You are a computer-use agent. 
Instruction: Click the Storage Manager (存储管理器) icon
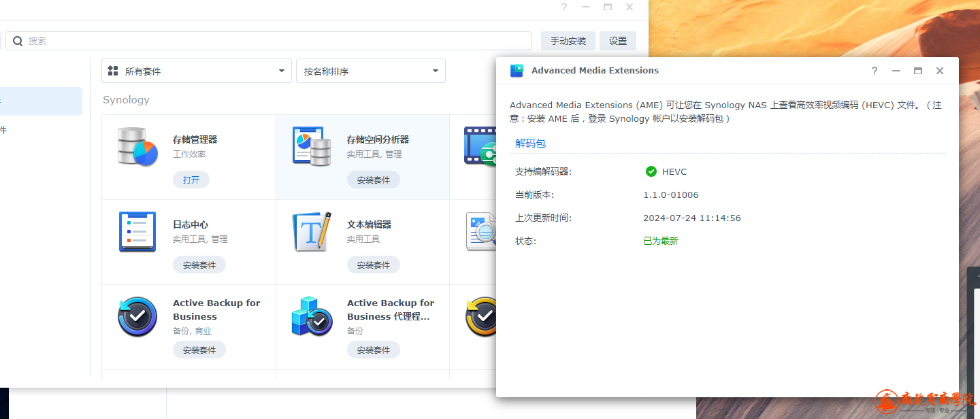(137, 146)
